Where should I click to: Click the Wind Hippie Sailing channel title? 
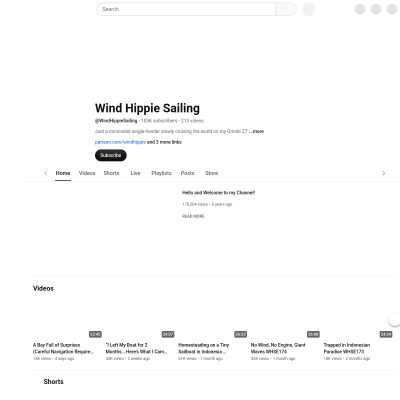point(147,108)
